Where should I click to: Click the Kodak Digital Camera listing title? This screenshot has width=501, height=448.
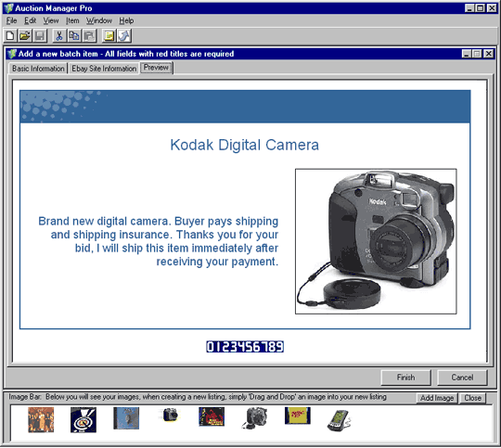[244, 145]
